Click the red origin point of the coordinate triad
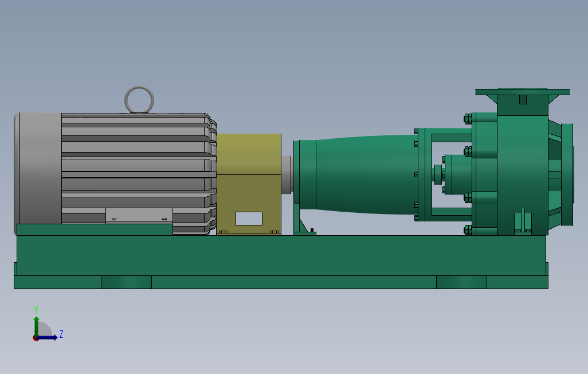 point(36,338)
